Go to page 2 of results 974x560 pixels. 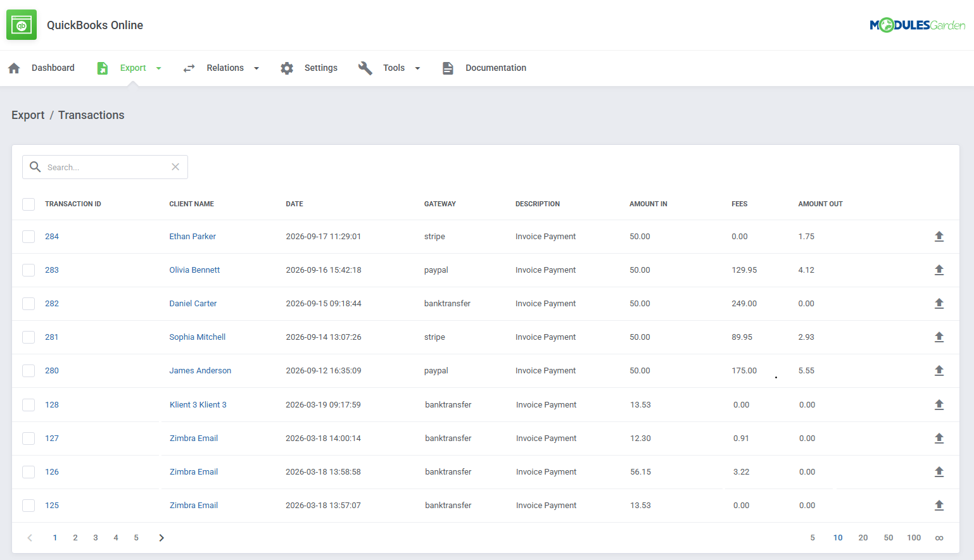[75, 538]
